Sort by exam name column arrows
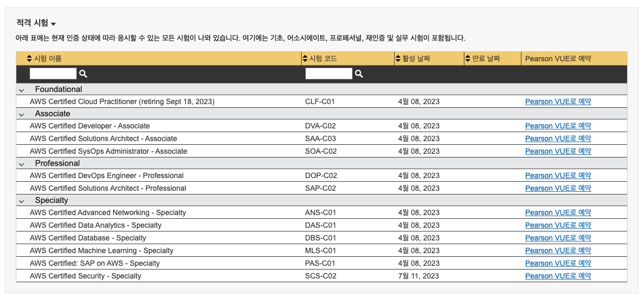The height and width of the screenshot is (297, 644). click(x=30, y=59)
